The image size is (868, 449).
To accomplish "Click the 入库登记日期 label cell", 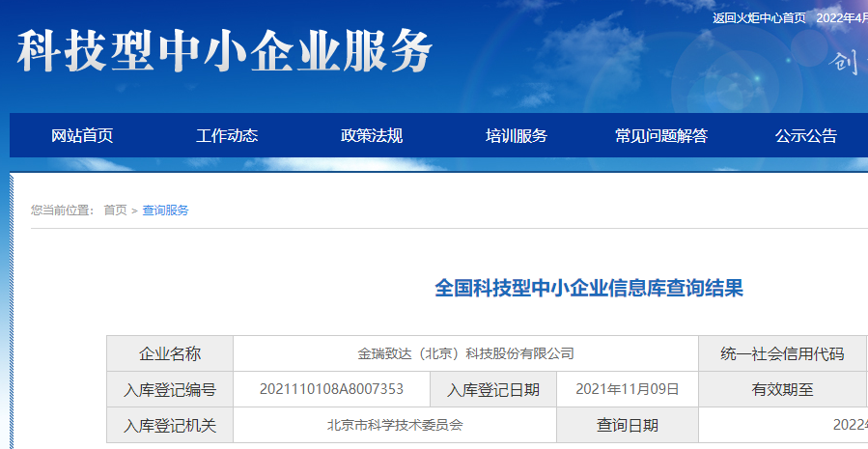I will coord(493,389).
